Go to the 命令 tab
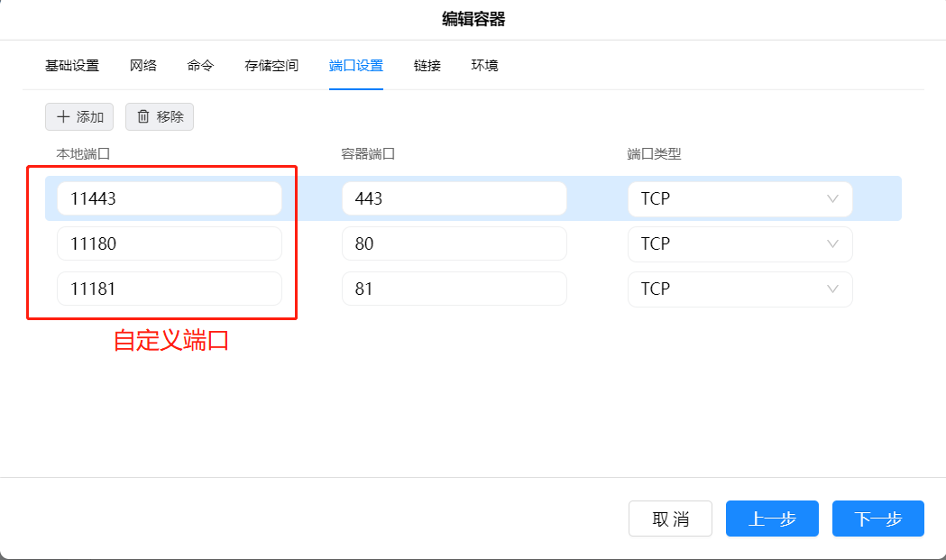The height and width of the screenshot is (560, 946). click(200, 66)
